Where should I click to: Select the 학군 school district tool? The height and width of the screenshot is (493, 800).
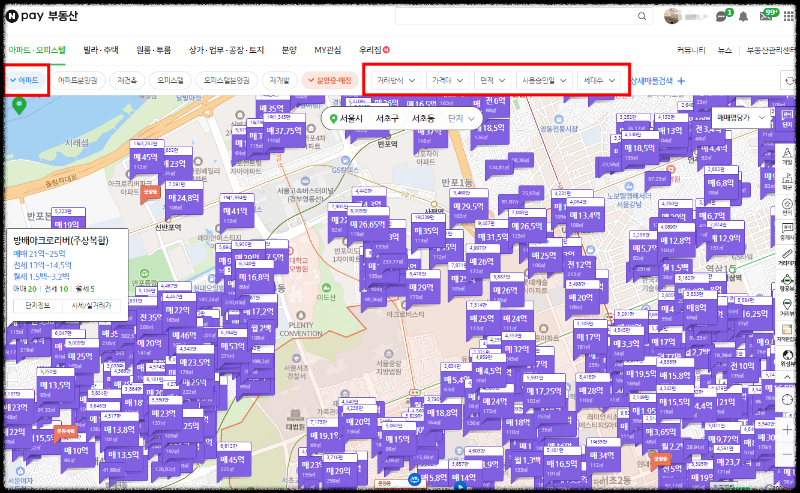(x=787, y=181)
